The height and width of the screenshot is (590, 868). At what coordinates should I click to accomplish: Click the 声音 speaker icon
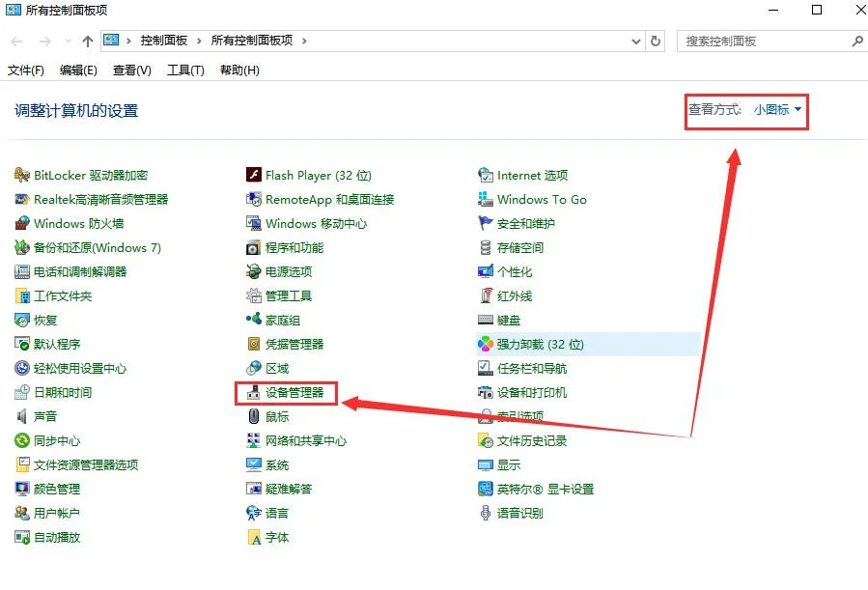point(22,417)
